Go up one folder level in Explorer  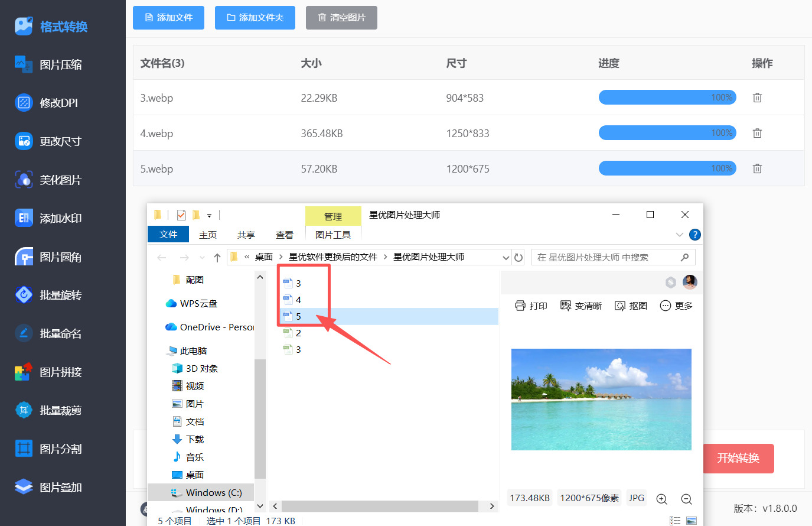point(217,257)
